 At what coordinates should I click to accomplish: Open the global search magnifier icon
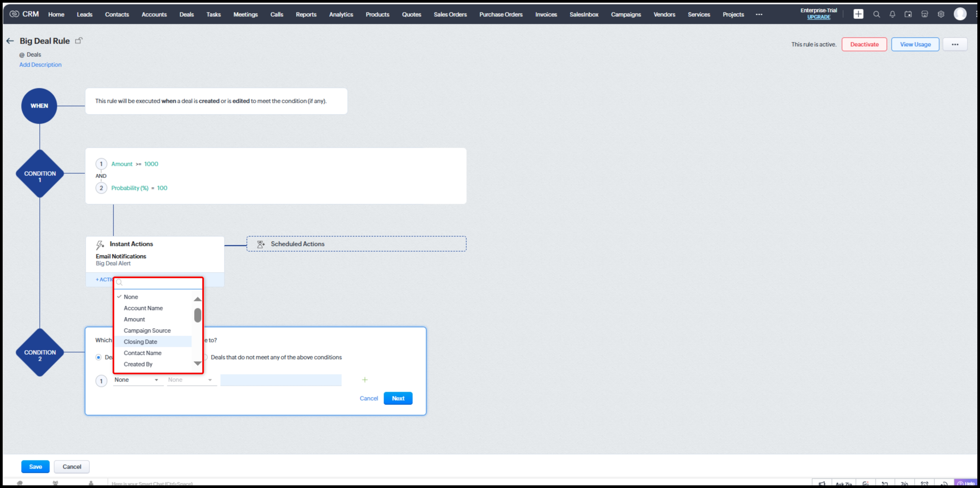click(x=877, y=14)
